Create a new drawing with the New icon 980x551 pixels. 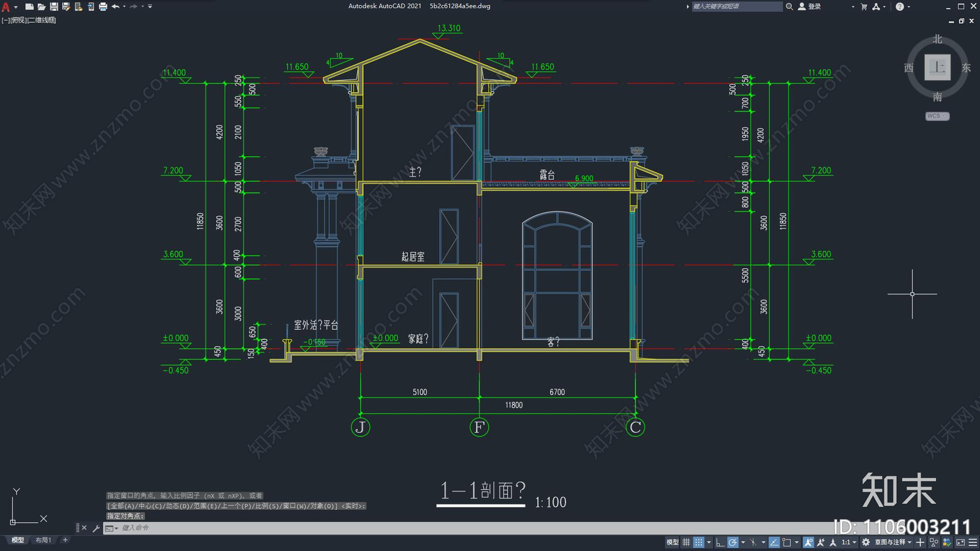pyautogui.click(x=29, y=7)
